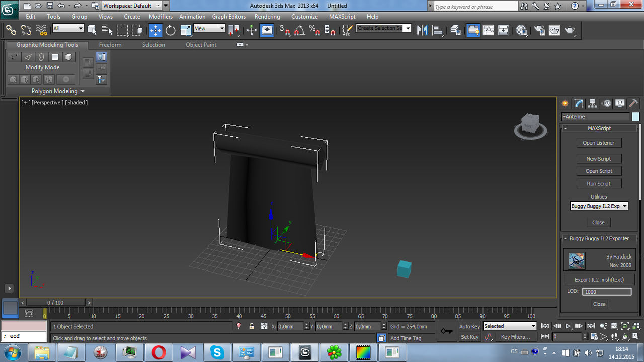Screen dimensions: 644x362
Task: Open Render Setup teapot icon
Action: [x=539, y=30]
